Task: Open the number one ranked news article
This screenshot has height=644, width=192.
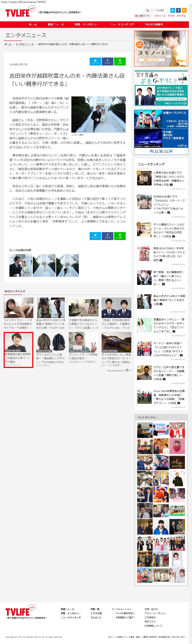Action: click(x=168, y=179)
